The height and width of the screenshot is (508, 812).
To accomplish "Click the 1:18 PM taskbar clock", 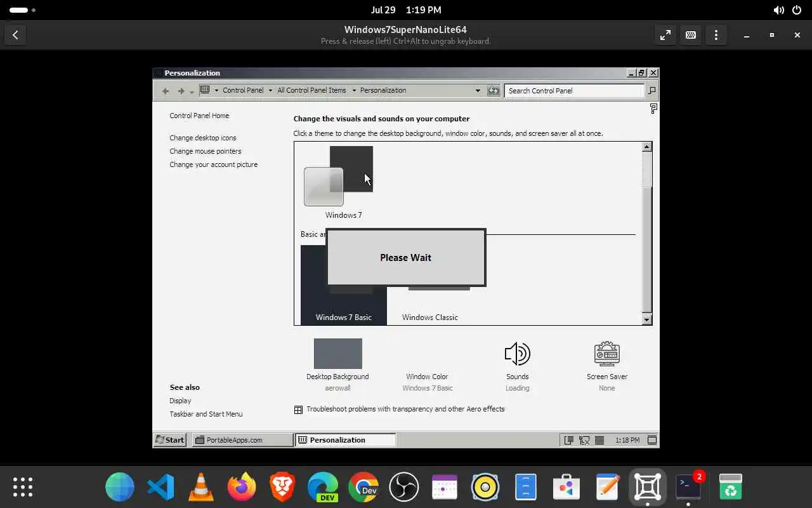I will click(x=627, y=440).
